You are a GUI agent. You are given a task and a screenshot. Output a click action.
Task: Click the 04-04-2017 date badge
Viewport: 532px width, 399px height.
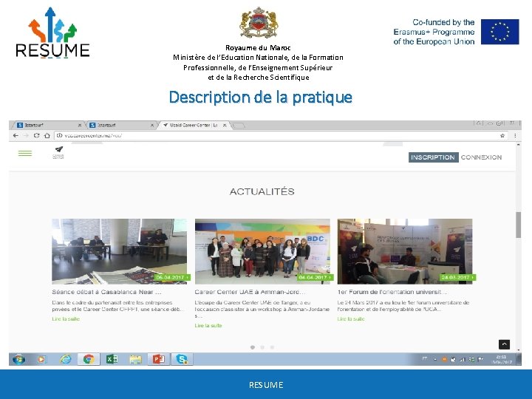316,278
